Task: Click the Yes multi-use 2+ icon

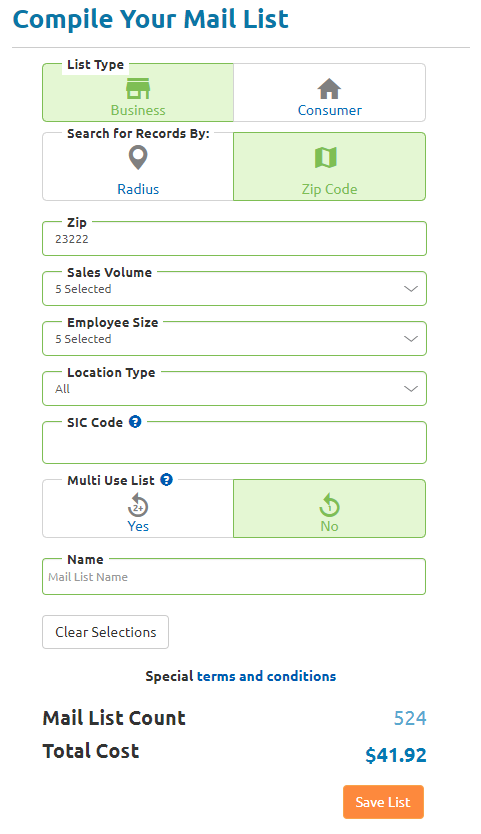Action: 138,505
